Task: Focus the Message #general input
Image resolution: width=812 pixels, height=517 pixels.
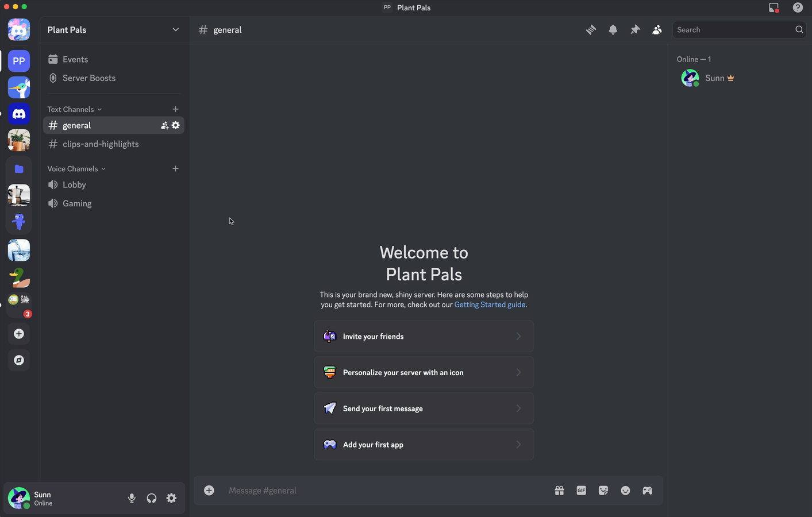Action: pyautogui.click(x=385, y=491)
